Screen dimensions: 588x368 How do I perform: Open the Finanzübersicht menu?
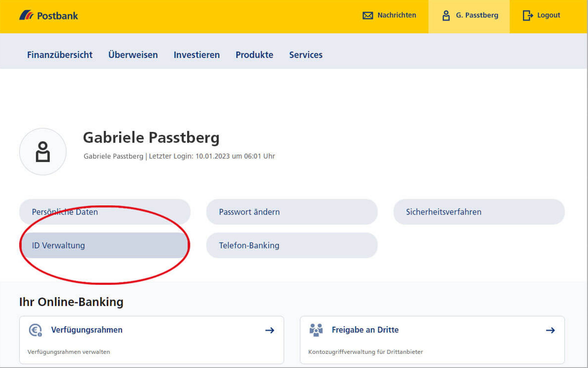(60, 55)
